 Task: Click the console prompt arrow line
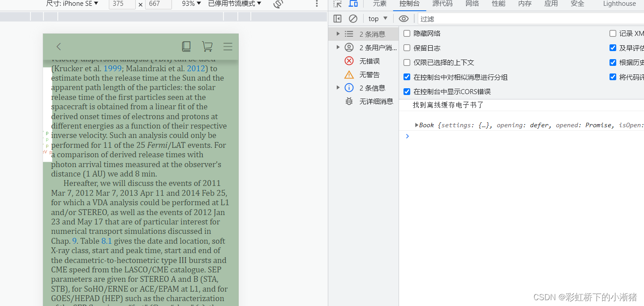[521, 136]
